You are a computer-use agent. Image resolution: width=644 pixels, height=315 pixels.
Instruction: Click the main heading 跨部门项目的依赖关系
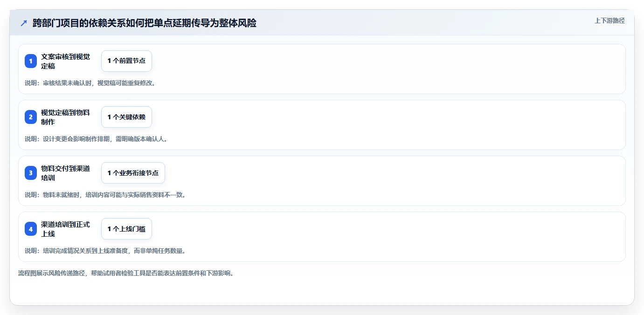click(x=145, y=23)
